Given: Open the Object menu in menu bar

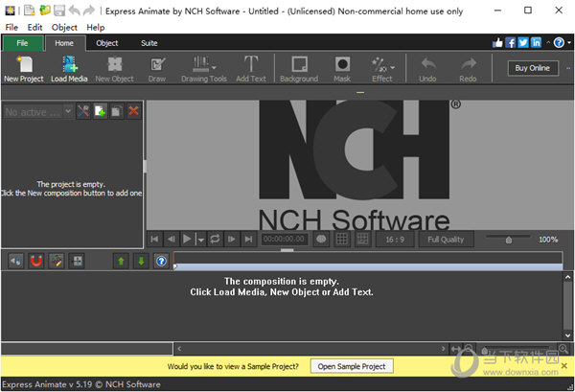Looking at the screenshot, I should point(64,28).
